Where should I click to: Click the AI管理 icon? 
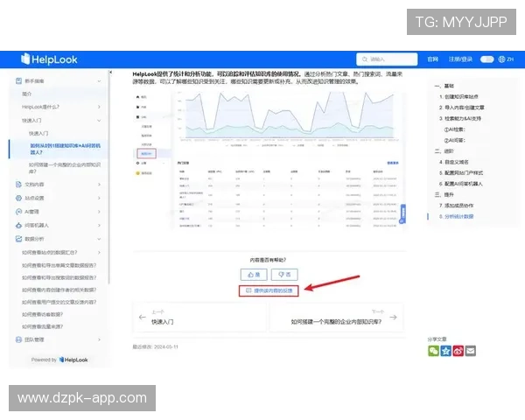(x=18, y=212)
